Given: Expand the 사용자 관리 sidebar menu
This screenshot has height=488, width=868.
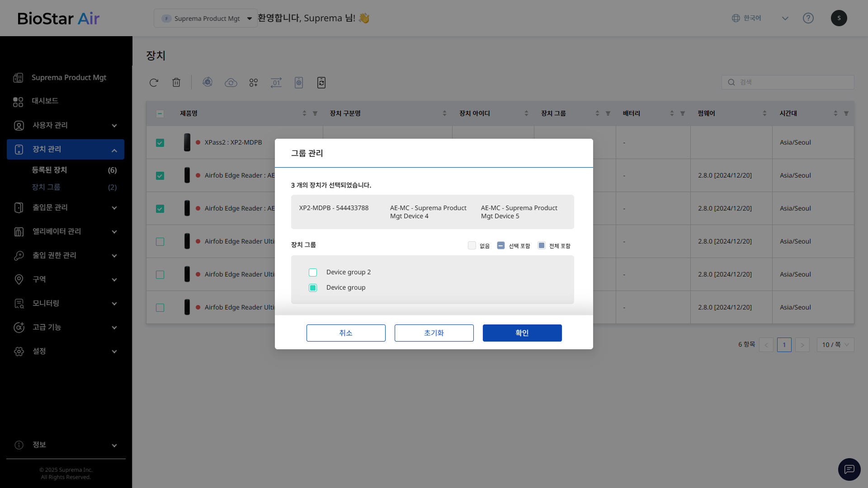Looking at the screenshot, I should click(x=66, y=126).
